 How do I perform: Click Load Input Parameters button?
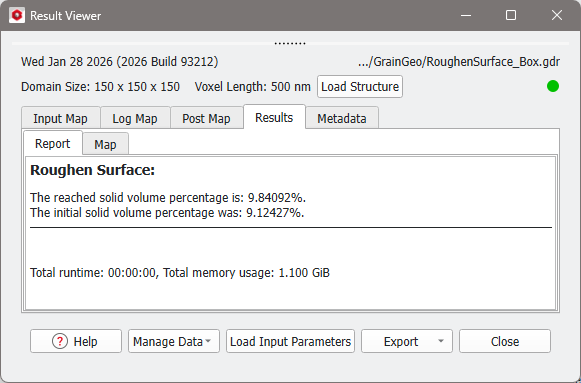290,341
